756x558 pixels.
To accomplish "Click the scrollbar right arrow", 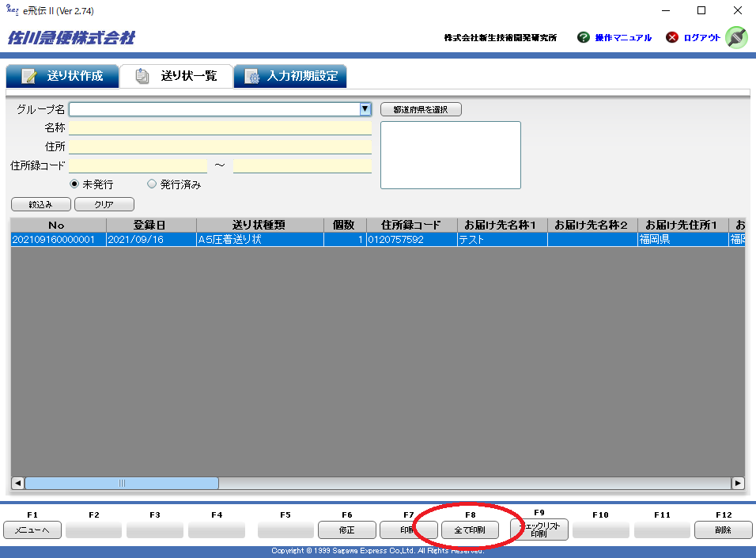I will [x=738, y=483].
